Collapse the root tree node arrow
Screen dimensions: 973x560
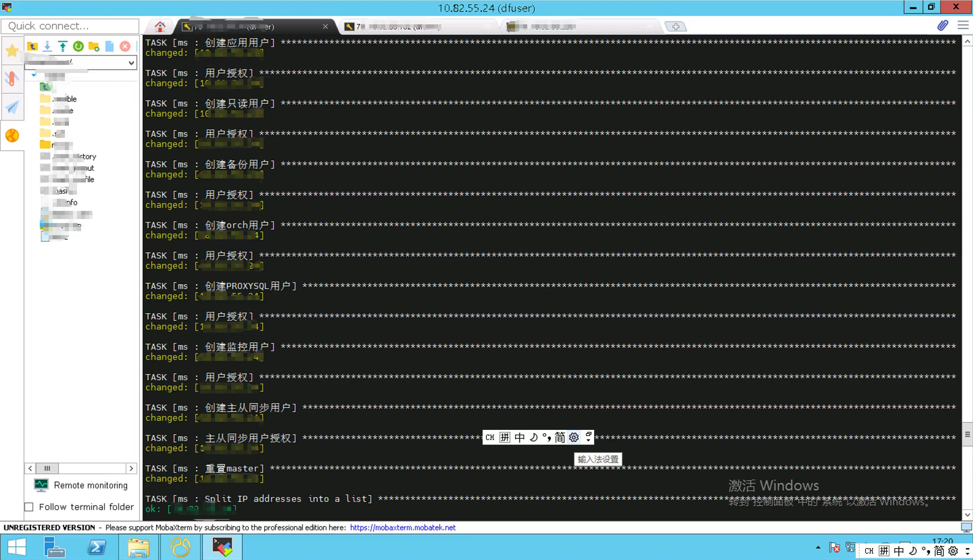(34, 75)
